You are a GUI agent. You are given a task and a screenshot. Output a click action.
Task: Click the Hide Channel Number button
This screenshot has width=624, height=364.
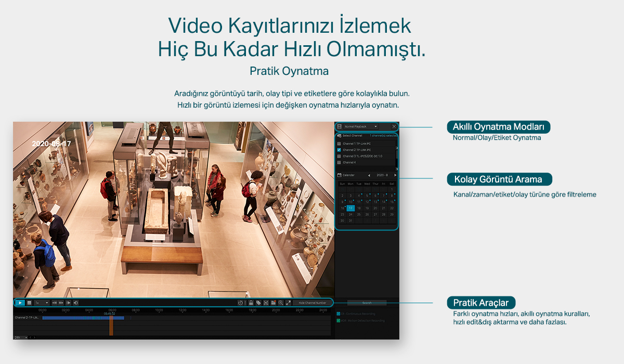point(313,303)
